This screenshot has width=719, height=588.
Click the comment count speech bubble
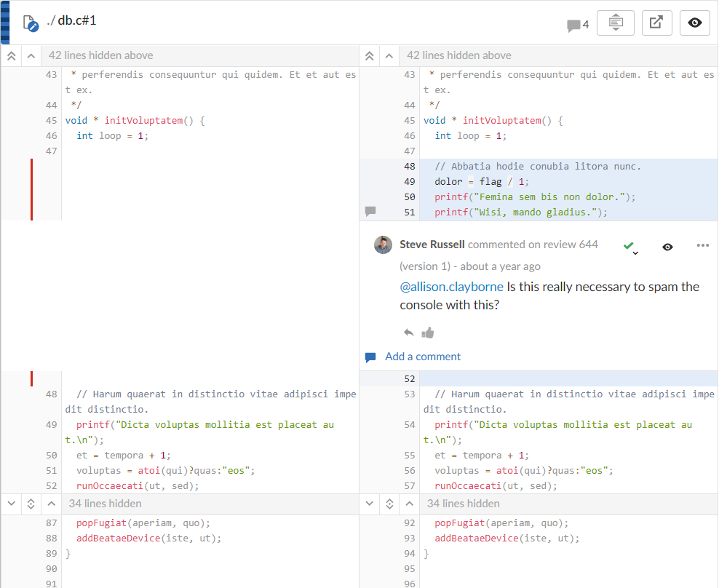click(x=573, y=24)
